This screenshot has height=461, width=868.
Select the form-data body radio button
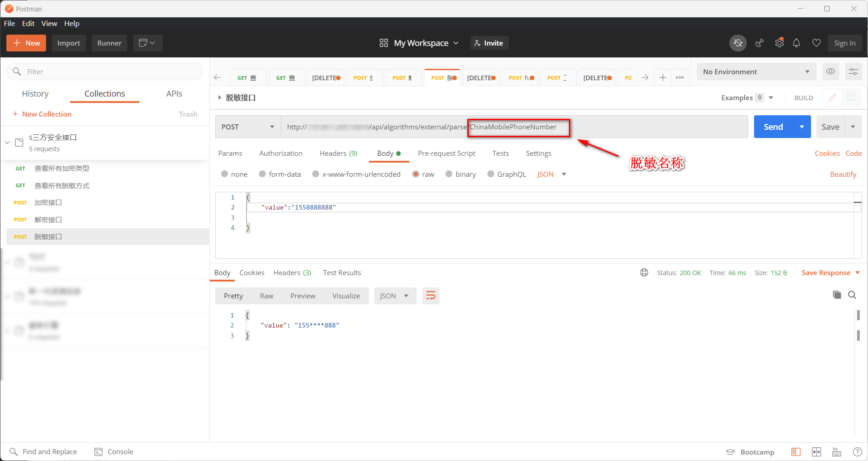point(263,174)
